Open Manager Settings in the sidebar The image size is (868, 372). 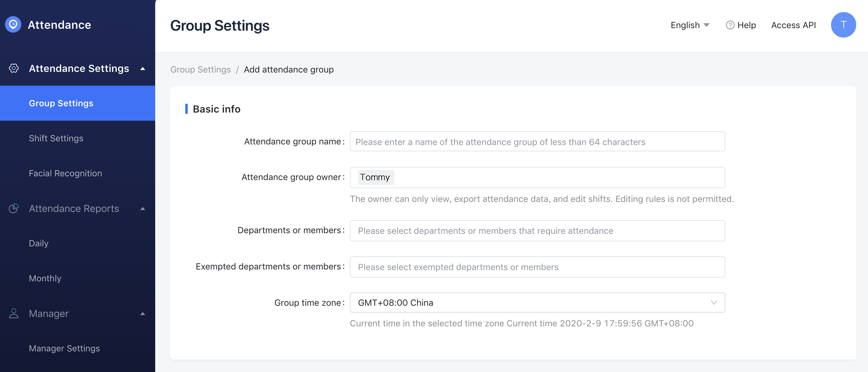coord(78,349)
